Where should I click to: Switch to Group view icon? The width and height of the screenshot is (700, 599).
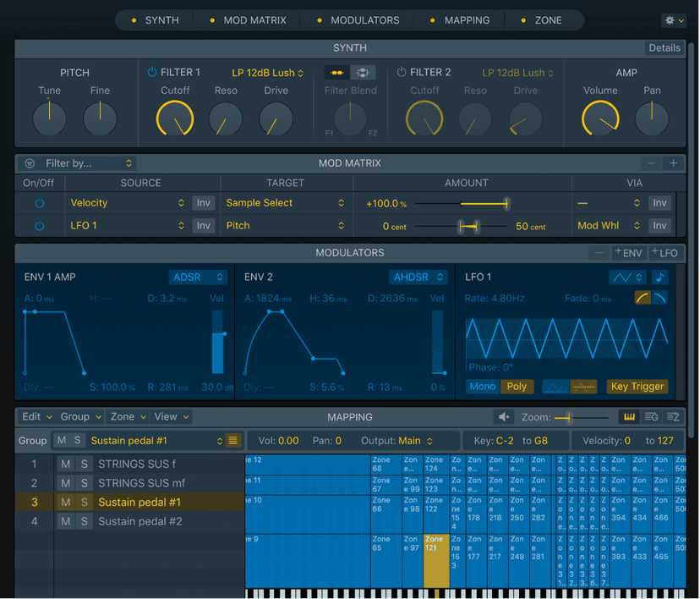[x=651, y=417]
